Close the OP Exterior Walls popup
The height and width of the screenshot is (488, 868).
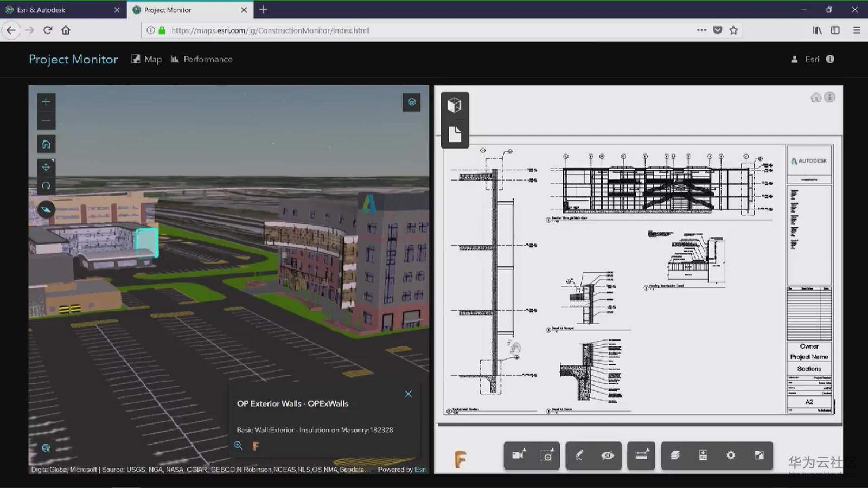coord(409,394)
